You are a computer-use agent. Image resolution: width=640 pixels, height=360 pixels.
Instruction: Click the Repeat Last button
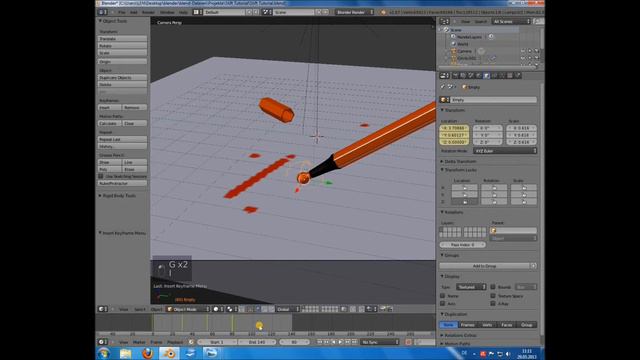point(122,139)
